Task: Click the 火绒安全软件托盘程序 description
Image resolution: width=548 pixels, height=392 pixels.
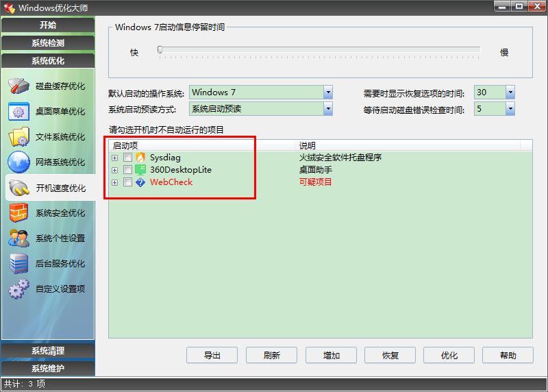Action: tap(340, 158)
